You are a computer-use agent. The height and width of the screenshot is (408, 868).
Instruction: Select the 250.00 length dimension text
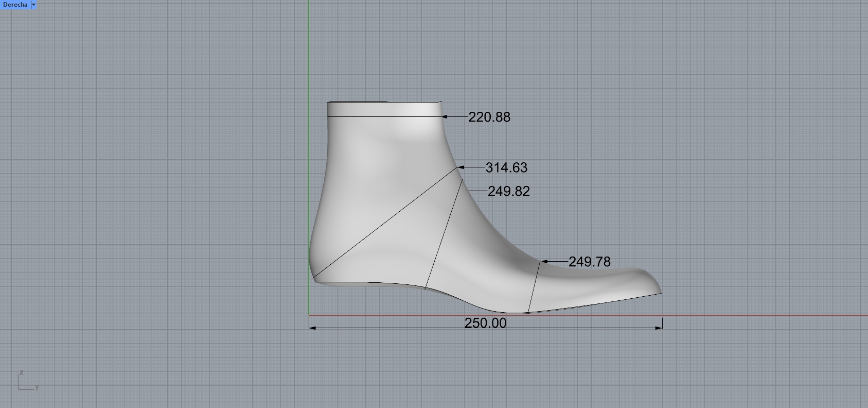click(x=485, y=323)
